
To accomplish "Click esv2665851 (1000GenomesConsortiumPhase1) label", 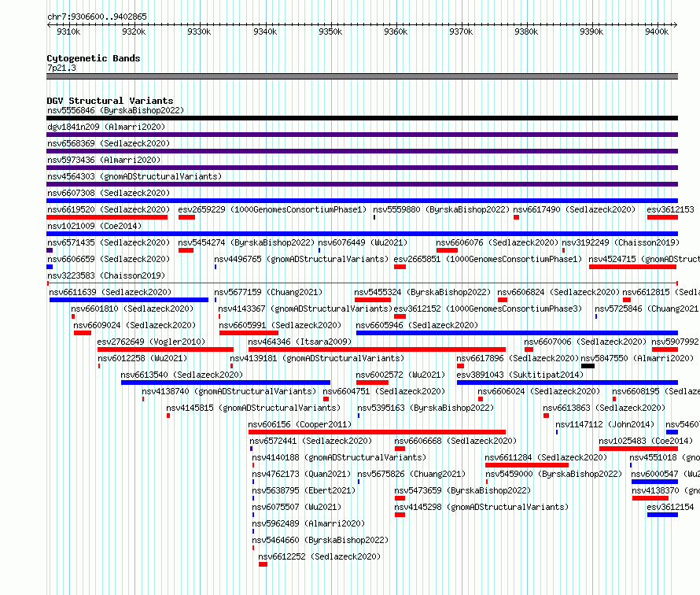I will [488, 259].
